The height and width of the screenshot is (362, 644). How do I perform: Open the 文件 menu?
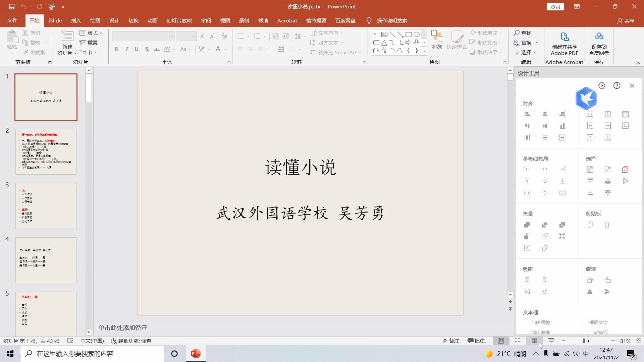tap(12, 20)
